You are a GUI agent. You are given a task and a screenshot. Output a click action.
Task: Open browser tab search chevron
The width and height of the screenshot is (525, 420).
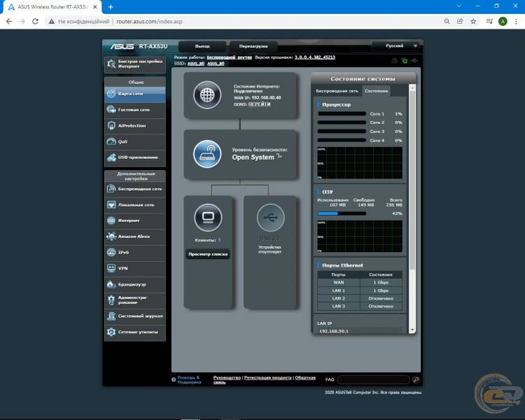[x=458, y=6]
